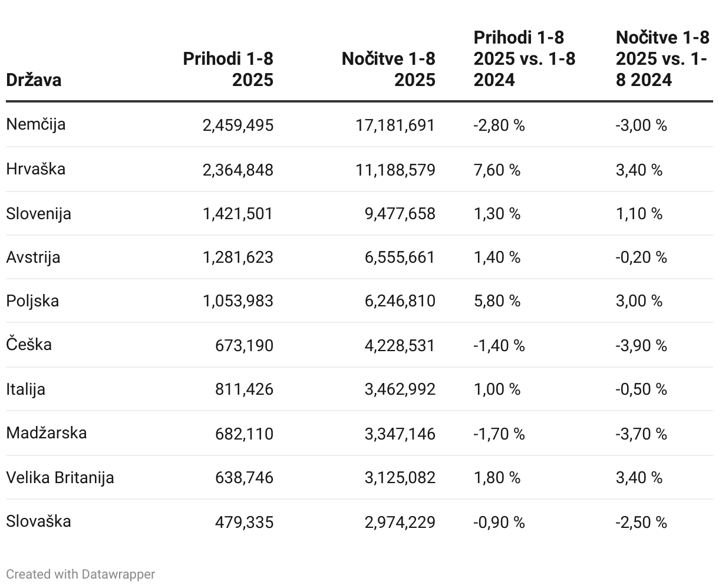Click the 'Created with Datawrapper' footer link
This screenshot has width=719, height=588.
(80, 574)
